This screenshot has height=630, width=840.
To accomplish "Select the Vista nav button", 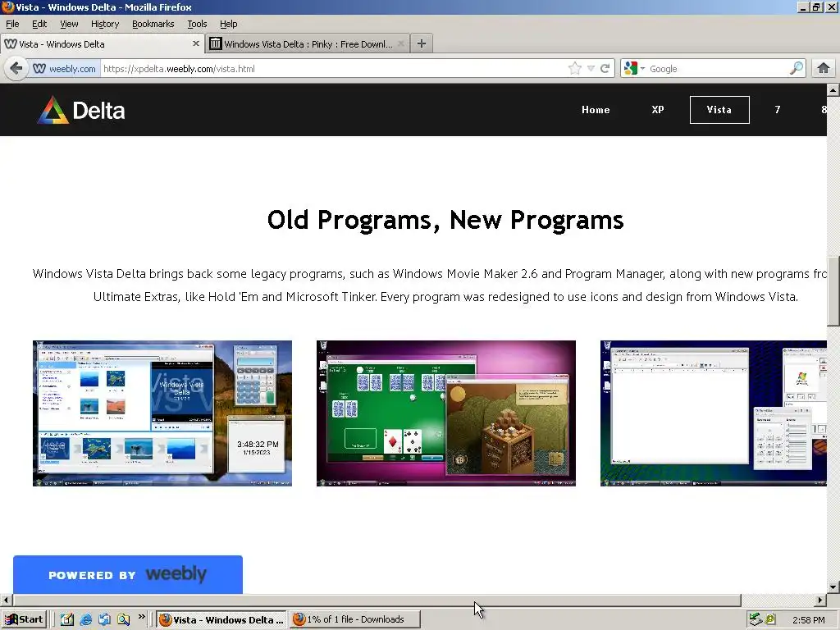I will (719, 110).
